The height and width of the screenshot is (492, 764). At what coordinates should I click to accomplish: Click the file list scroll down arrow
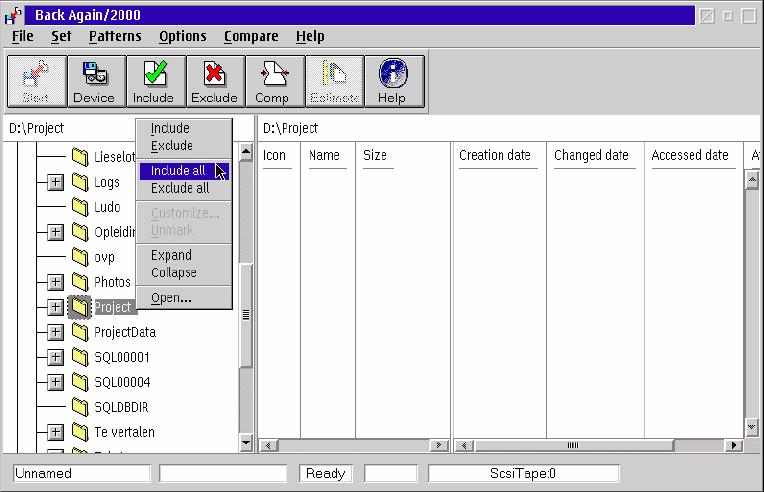[x=752, y=427]
